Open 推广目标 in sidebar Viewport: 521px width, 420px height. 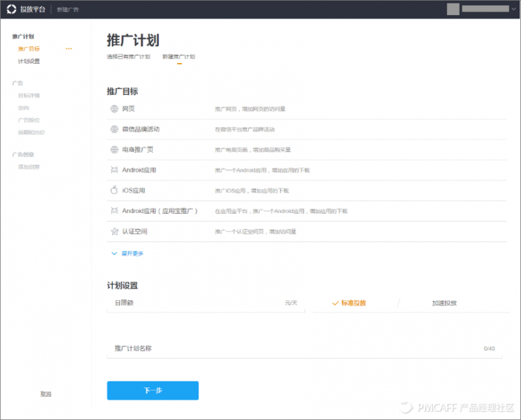coord(29,49)
